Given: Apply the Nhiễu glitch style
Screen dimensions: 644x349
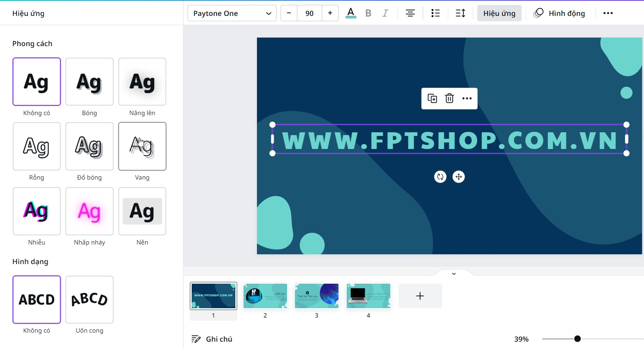Looking at the screenshot, I should click(x=37, y=211).
